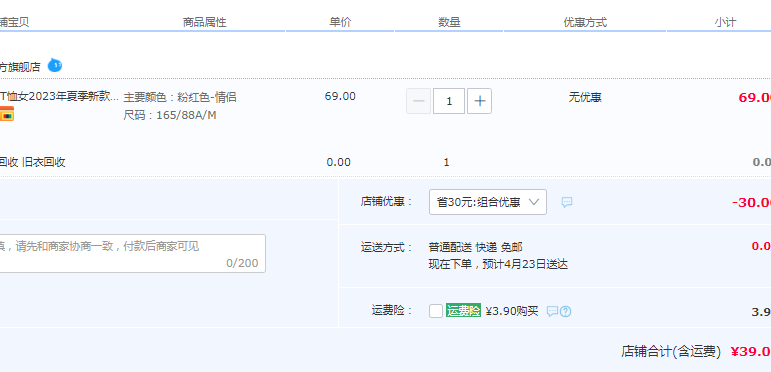This screenshot has width=771, height=372.
Task: Click the card badge icon under the product title
Action: click(x=6, y=114)
